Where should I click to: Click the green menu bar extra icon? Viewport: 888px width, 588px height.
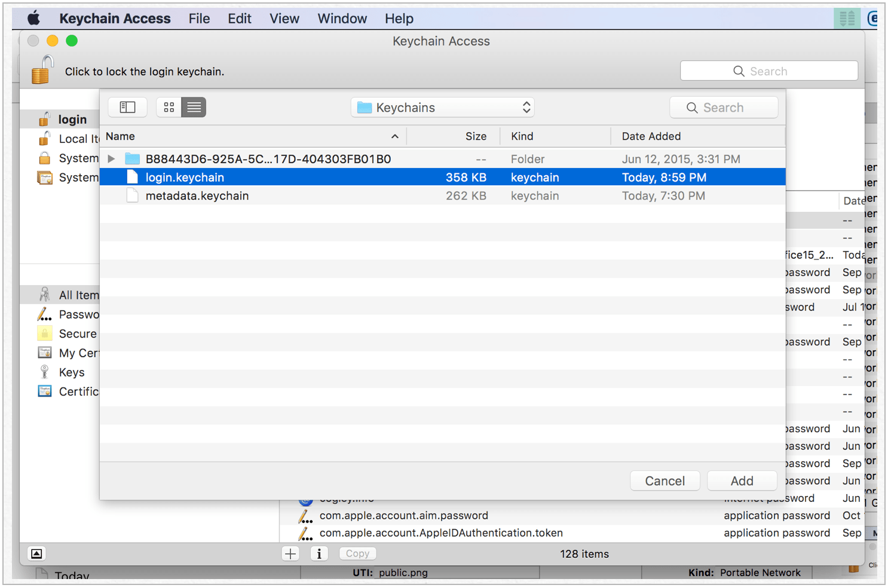pos(847,19)
